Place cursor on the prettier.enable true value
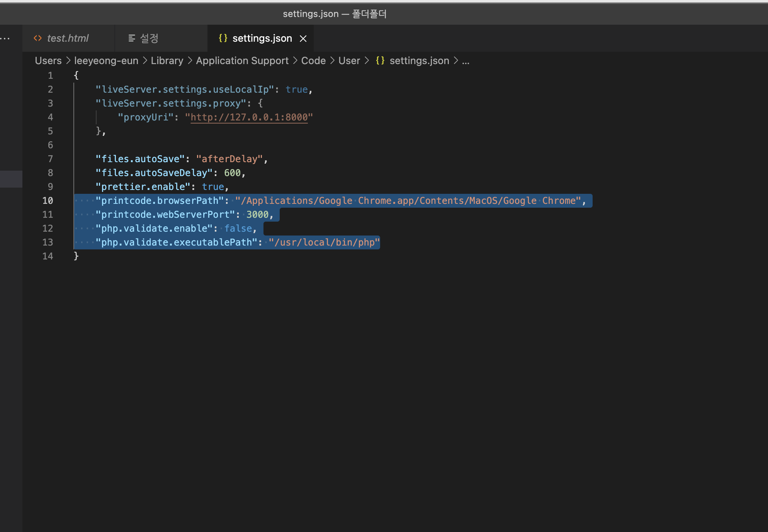768x532 pixels. pyautogui.click(x=213, y=187)
